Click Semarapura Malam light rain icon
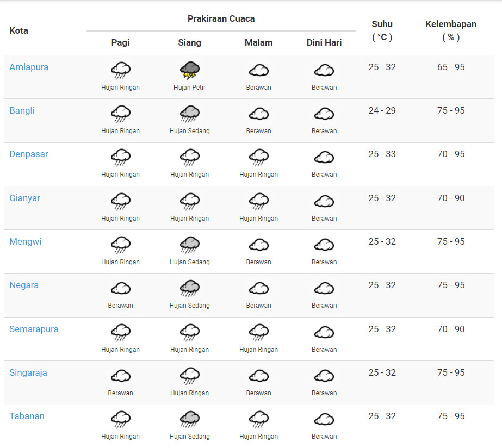 258,332
